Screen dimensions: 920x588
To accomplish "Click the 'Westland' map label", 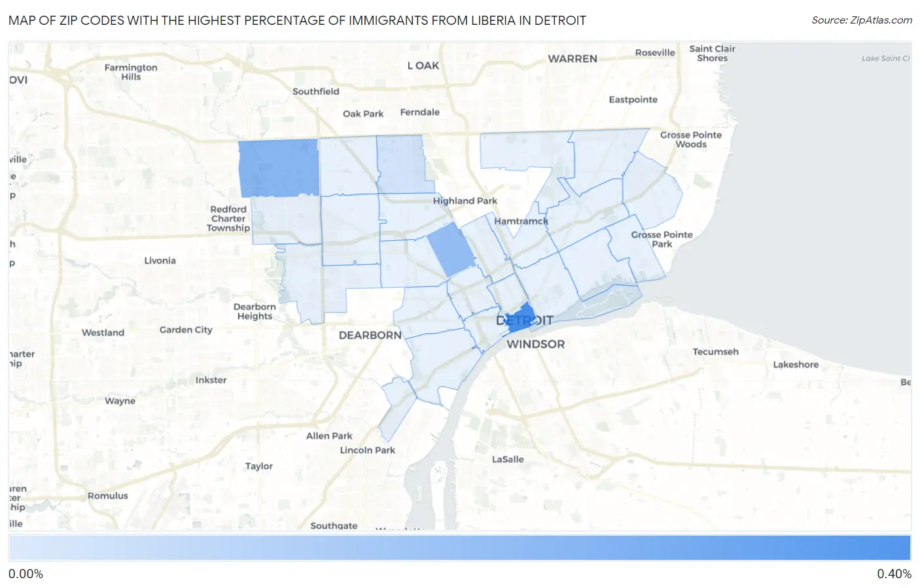I will click(103, 332).
